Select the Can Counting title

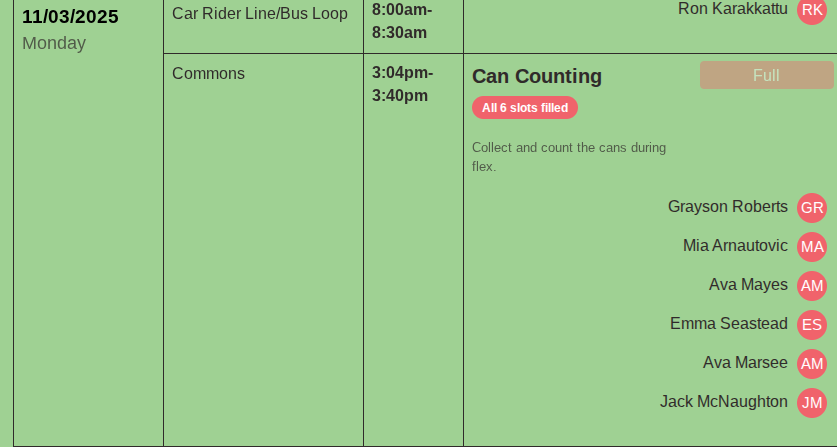[x=537, y=77]
